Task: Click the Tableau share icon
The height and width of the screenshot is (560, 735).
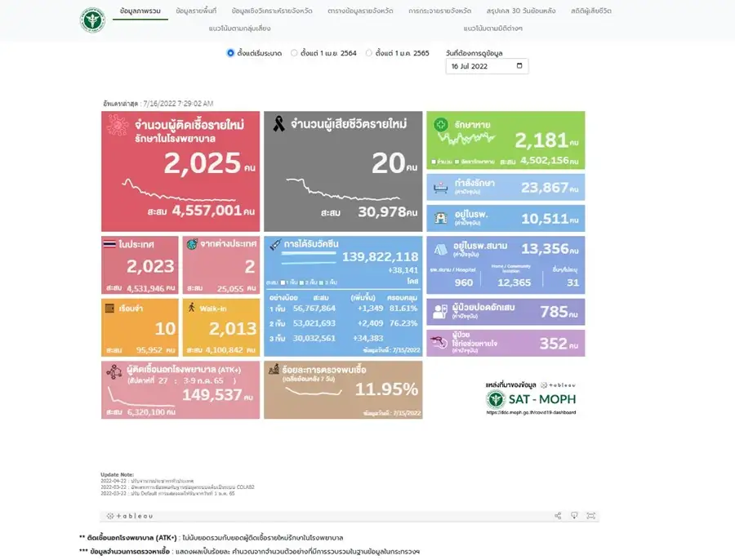Action: (x=558, y=516)
